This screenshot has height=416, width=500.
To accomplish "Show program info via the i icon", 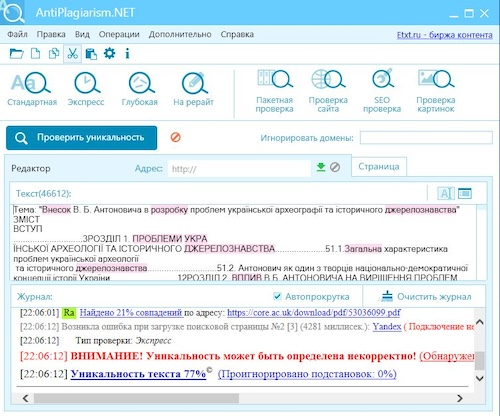I will (x=127, y=53).
